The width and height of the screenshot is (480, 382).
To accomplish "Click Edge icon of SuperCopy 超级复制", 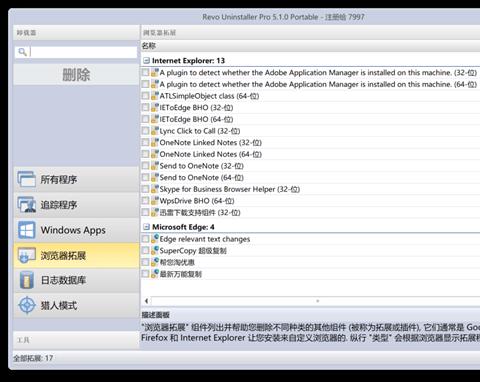I will point(155,251).
